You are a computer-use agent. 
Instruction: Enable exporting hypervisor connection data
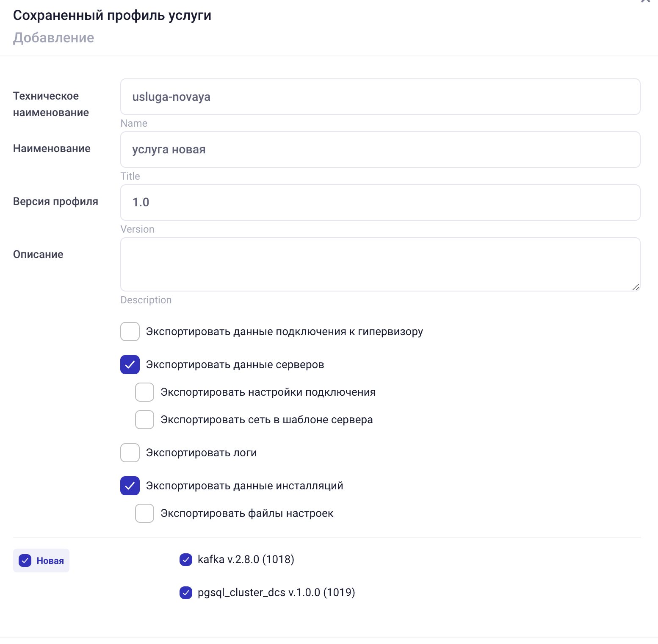(130, 332)
